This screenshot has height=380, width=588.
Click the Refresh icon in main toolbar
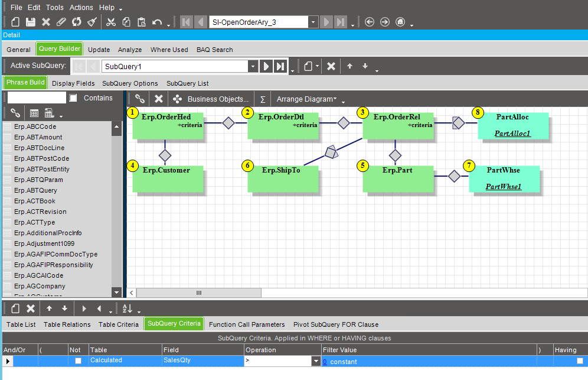(x=77, y=22)
